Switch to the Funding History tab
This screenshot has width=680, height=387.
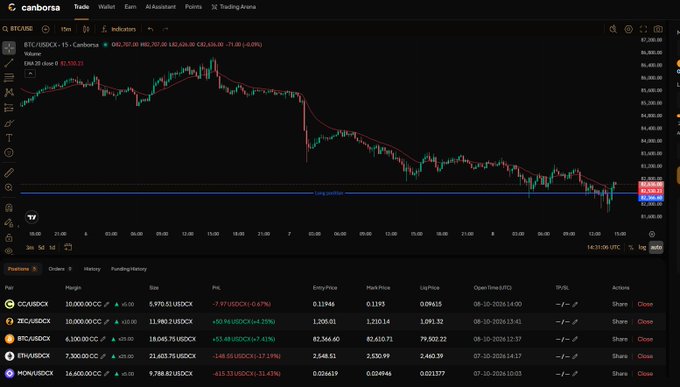(x=129, y=269)
